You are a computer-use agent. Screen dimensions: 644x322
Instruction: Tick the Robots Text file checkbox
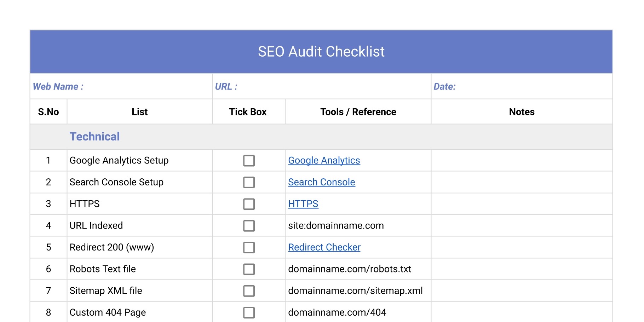coord(249,269)
